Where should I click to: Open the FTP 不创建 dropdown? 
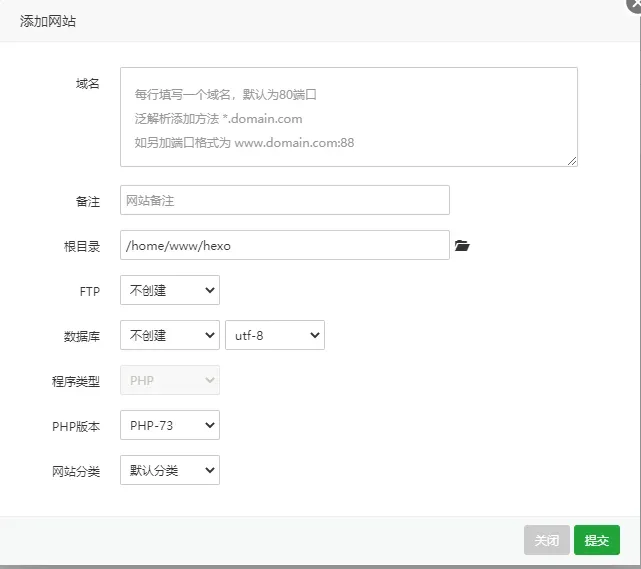click(170, 290)
